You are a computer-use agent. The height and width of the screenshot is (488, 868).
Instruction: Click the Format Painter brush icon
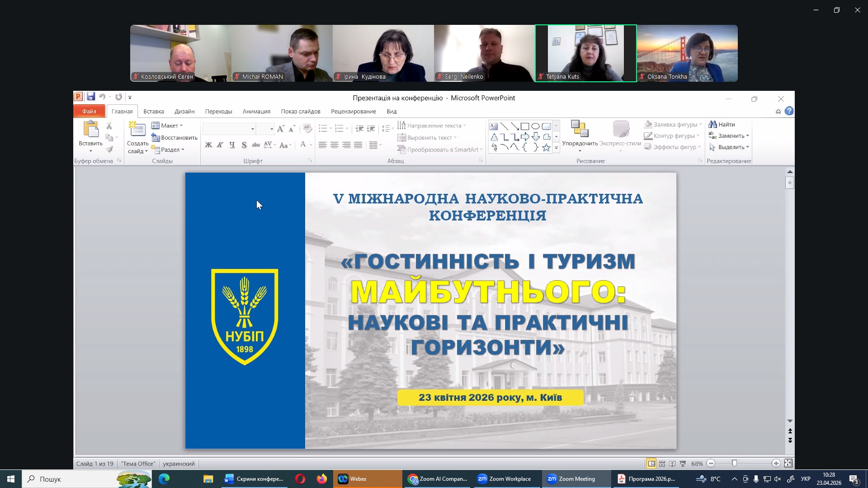tap(109, 150)
